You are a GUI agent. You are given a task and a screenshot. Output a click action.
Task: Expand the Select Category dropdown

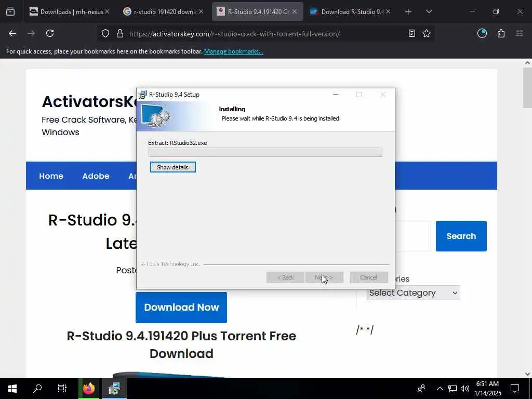pos(413,293)
